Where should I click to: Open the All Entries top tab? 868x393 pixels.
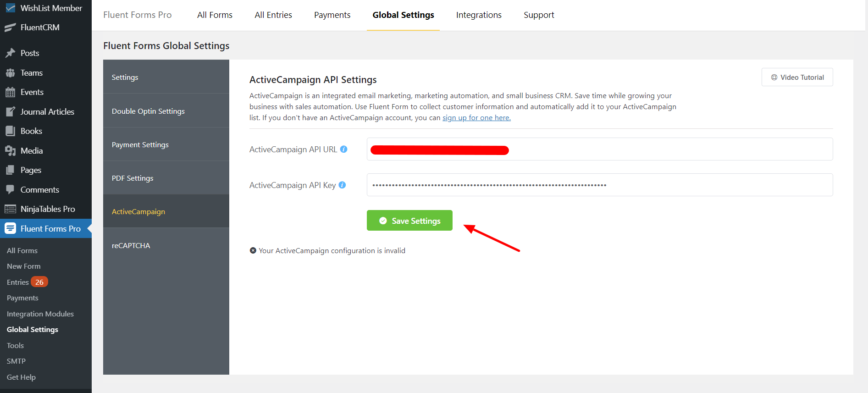click(x=273, y=15)
